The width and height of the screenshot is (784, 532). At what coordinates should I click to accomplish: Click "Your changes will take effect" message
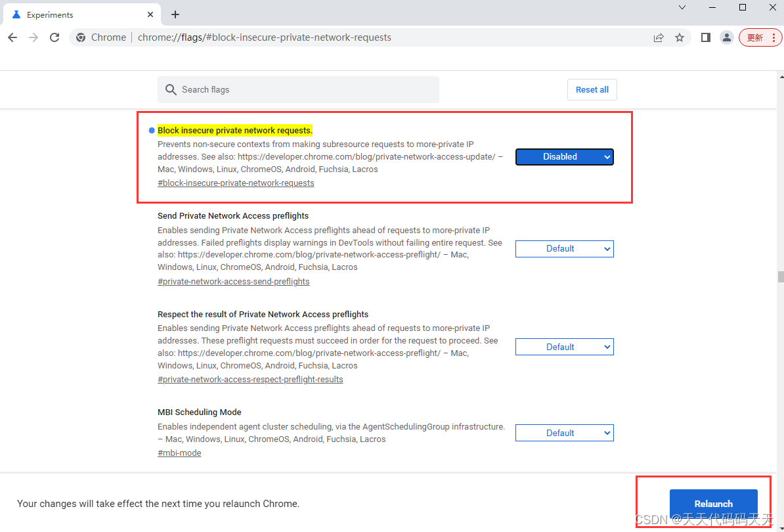click(x=158, y=504)
